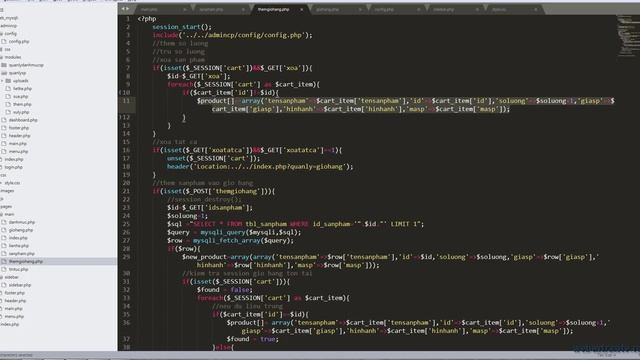640x360 pixels.
Task: Expand the pages folder in sidebar
Action: (x=6, y=207)
